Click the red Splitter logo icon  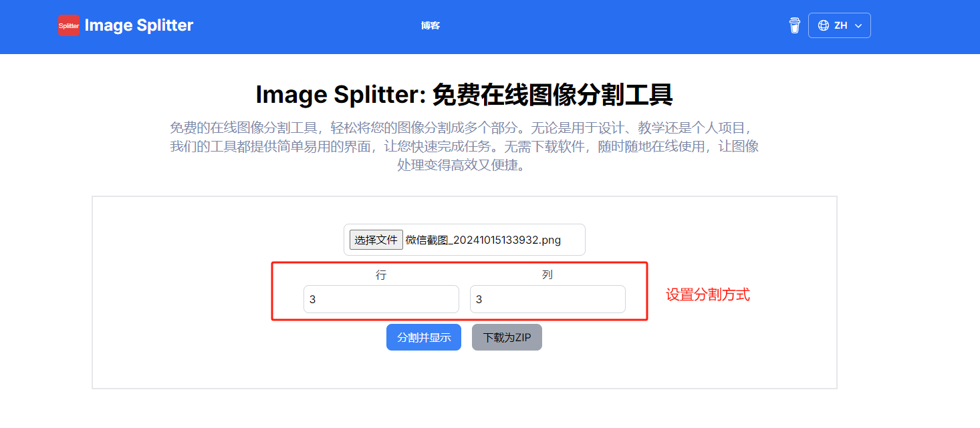point(69,25)
